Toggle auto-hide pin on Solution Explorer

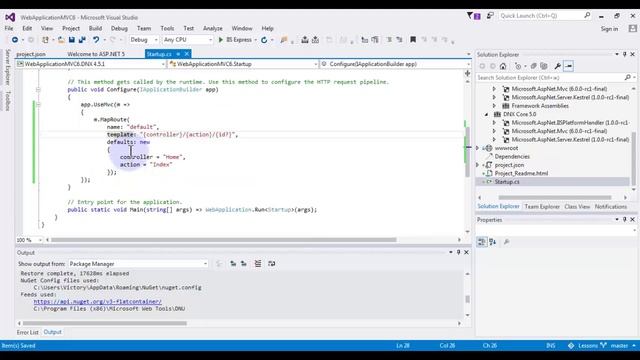[x=624, y=54]
